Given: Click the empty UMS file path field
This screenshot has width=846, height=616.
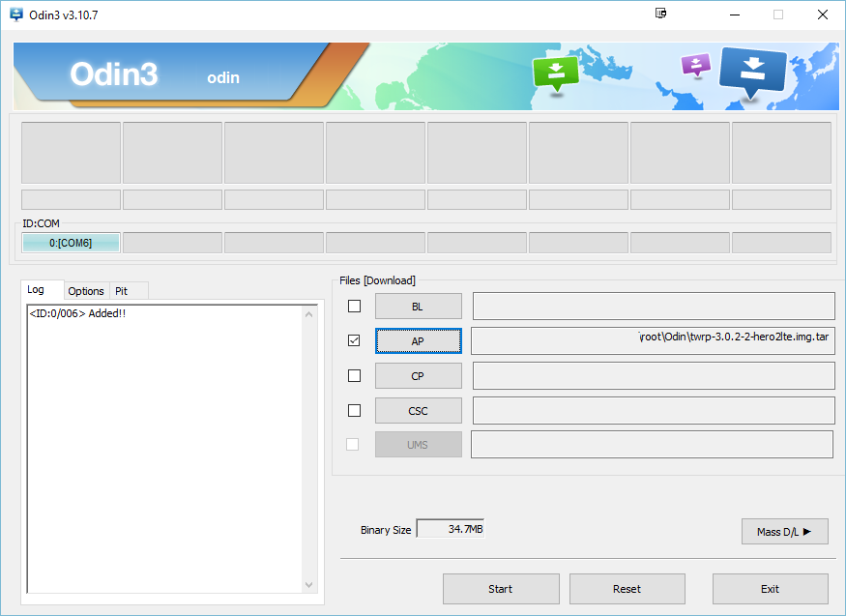Looking at the screenshot, I should click(653, 445).
